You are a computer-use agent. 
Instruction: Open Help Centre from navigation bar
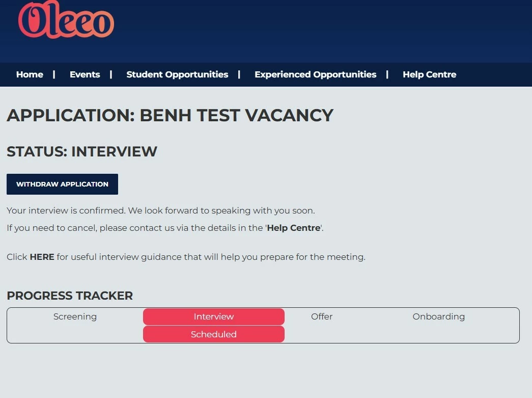429,74
